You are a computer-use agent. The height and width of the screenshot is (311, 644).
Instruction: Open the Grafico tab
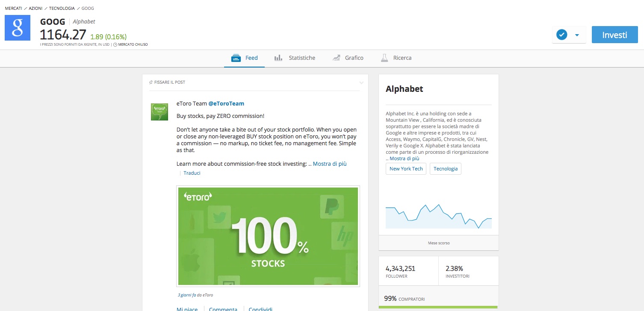click(x=348, y=58)
